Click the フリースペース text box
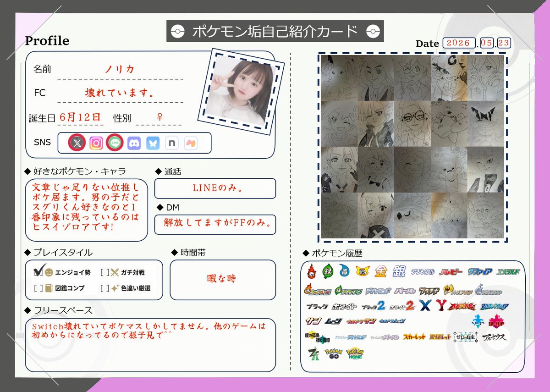This screenshot has height=392, width=550. [x=150, y=345]
